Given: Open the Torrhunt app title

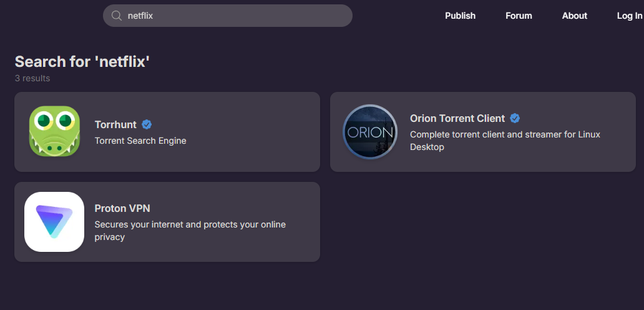Looking at the screenshot, I should coord(115,124).
